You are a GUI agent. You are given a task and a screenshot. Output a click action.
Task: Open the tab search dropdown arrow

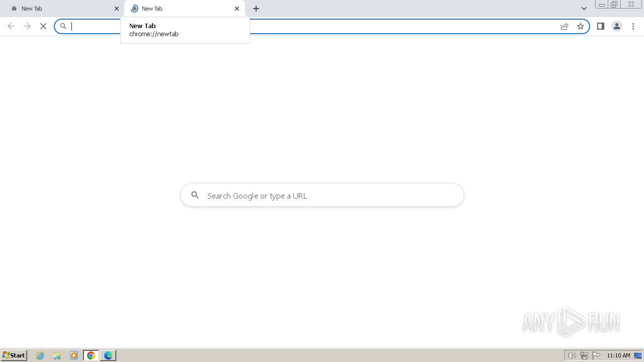[x=584, y=9]
